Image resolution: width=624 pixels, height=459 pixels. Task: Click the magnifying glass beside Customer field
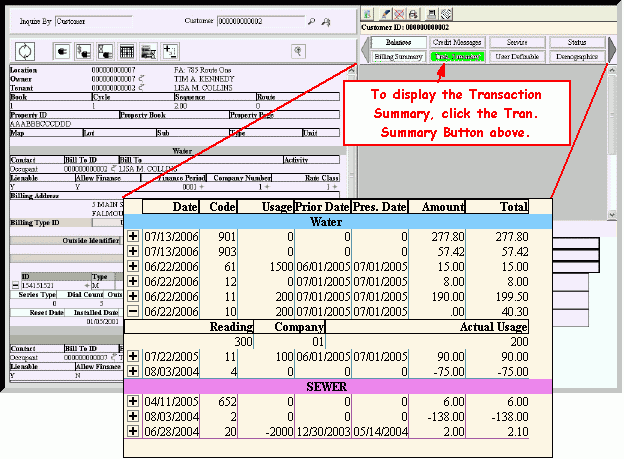point(312,21)
